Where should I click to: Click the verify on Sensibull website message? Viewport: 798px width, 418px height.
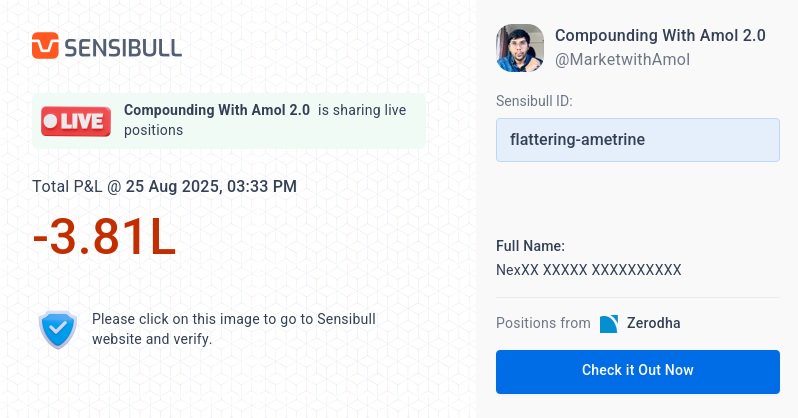(234, 329)
